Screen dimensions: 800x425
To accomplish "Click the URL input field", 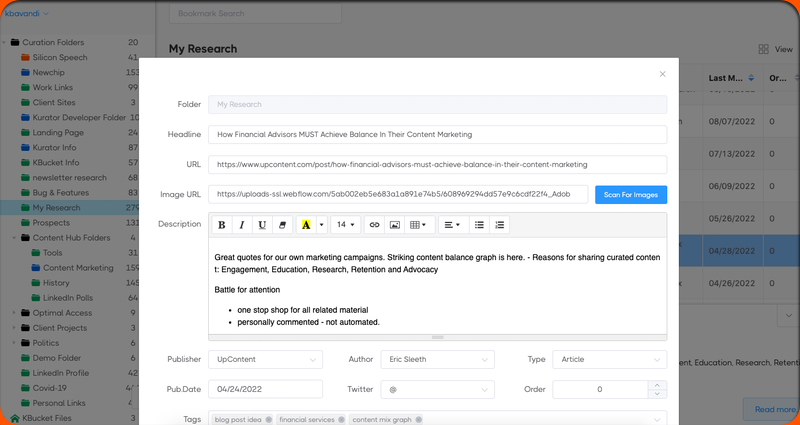I will pos(437,165).
